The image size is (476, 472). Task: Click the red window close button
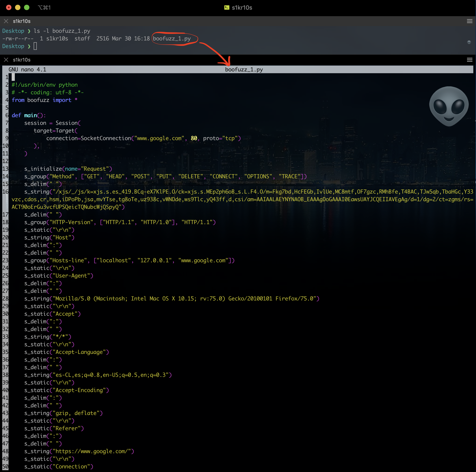(x=9, y=8)
